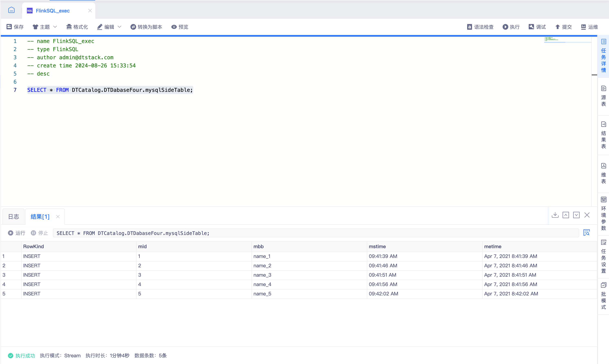
Task: Click 格式化 to format the SQL
Action: tap(77, 27)
